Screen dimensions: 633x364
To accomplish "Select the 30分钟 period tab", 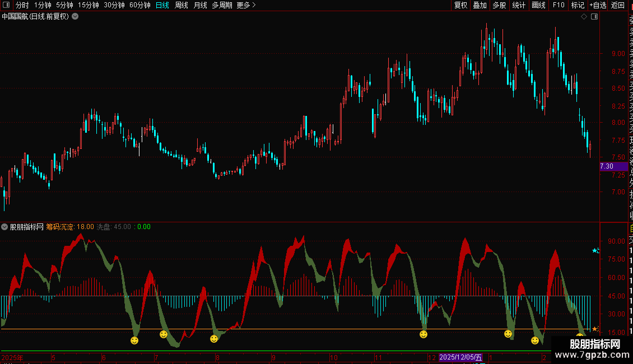I will (x=114, y=5).
